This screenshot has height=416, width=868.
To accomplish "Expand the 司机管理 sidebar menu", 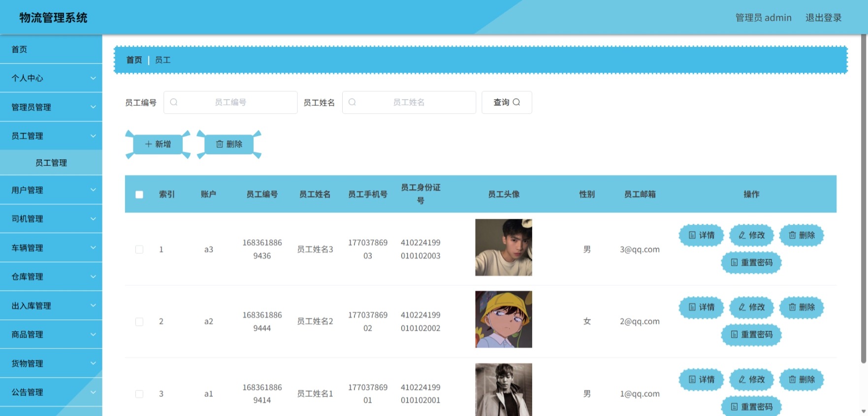I will coord(51,219).
